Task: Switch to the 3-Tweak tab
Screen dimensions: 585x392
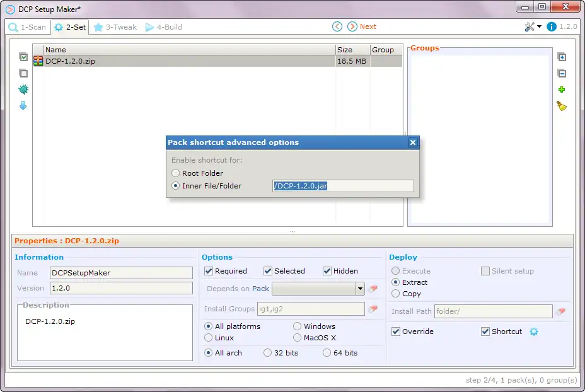Action: click(x=115, y=27)
